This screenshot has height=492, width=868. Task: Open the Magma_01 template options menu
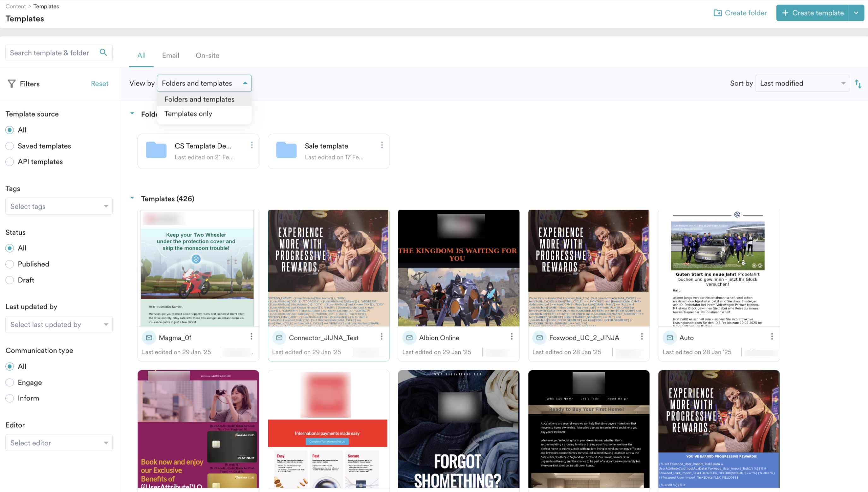251,337
